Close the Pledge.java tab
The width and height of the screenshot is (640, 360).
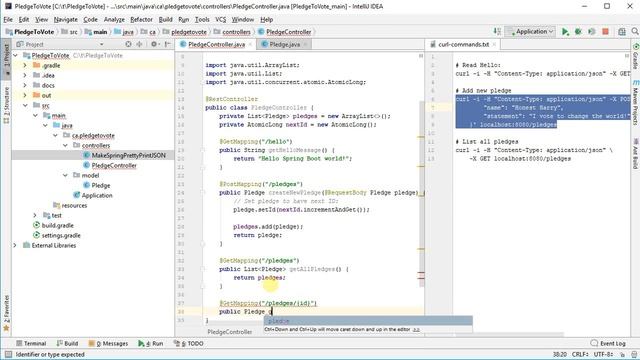305,44
